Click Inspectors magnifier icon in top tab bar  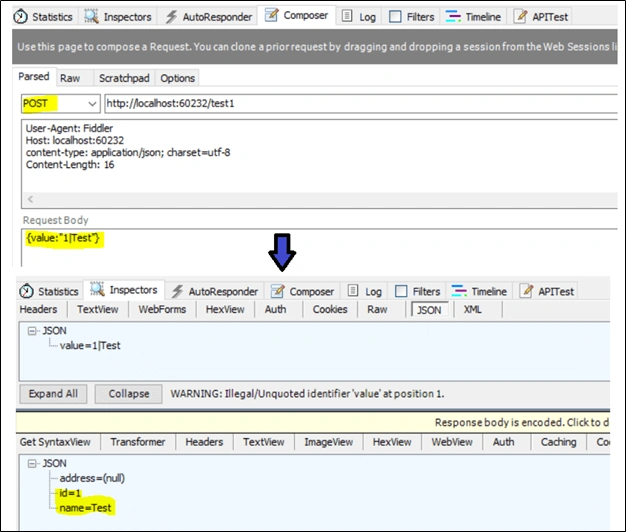coord(91,16)
